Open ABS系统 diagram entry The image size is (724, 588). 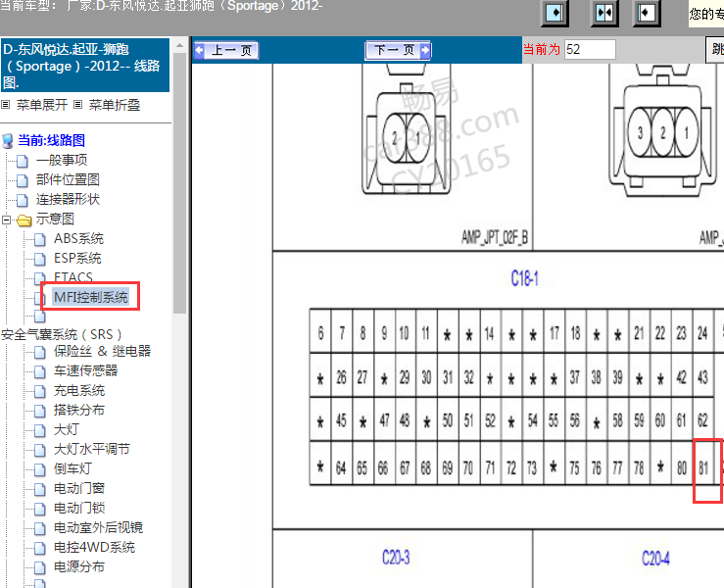[x=79, y=238]
